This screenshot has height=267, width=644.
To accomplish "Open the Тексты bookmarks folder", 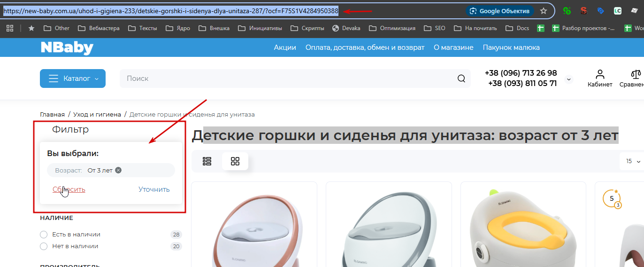I will pyautogui.click(x=143, y=28).
